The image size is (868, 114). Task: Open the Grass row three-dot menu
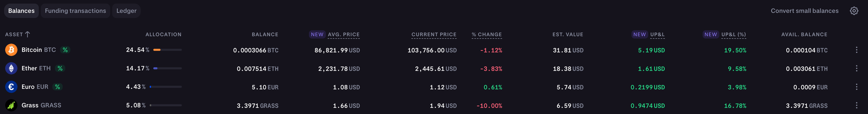tap(856, 105)
